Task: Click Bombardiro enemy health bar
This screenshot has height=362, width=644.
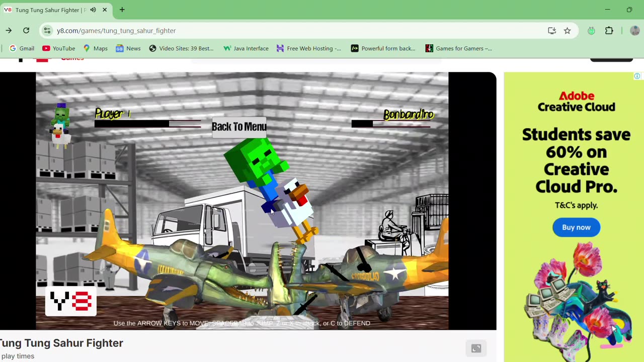Action: 391,124
